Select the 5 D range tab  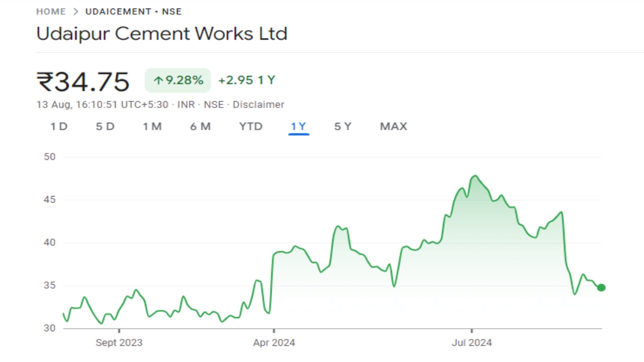pyautogui.click(x=105, y=126)
